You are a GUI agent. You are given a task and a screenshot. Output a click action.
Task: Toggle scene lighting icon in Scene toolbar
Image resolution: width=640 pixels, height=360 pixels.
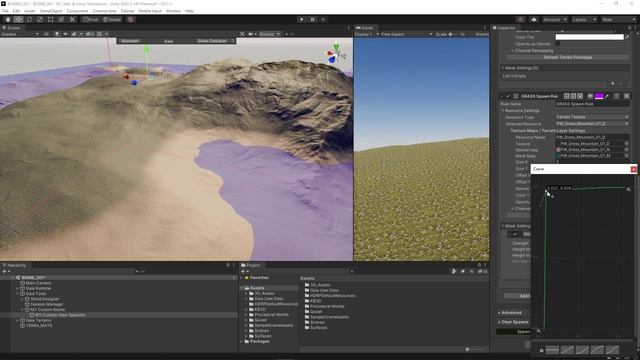(57, 34)
